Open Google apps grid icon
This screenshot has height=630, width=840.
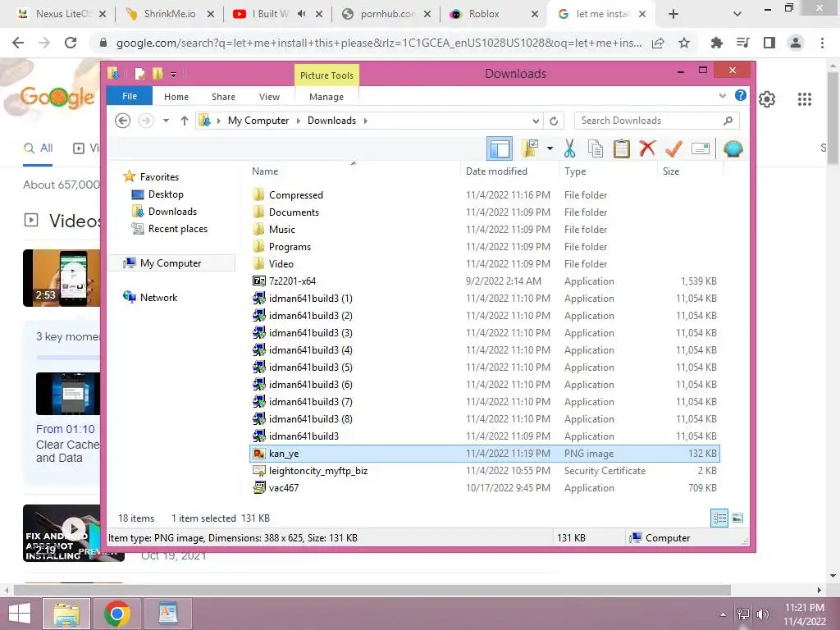click(x=805, y=99)
